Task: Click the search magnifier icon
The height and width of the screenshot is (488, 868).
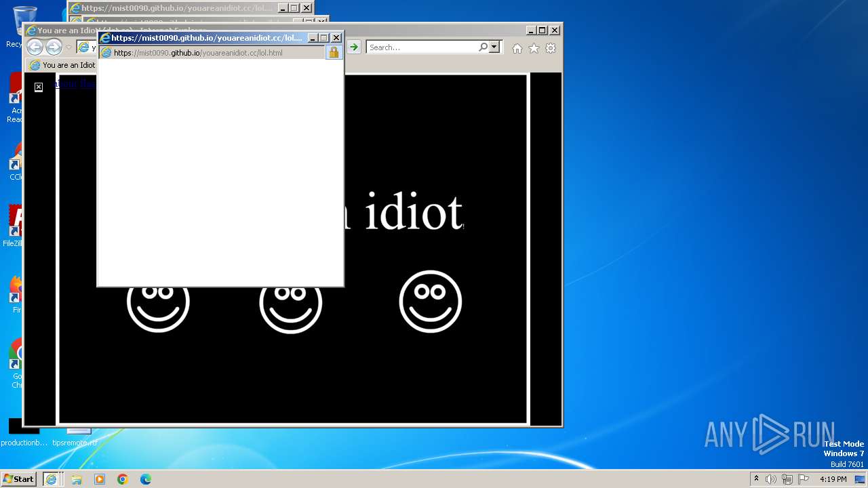Action: coord(483,47)
